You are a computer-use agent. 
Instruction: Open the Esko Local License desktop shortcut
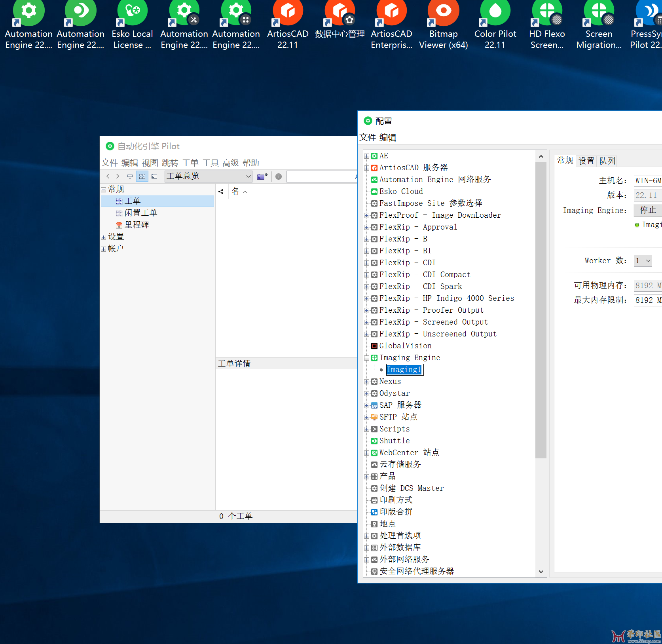[132, 25]
